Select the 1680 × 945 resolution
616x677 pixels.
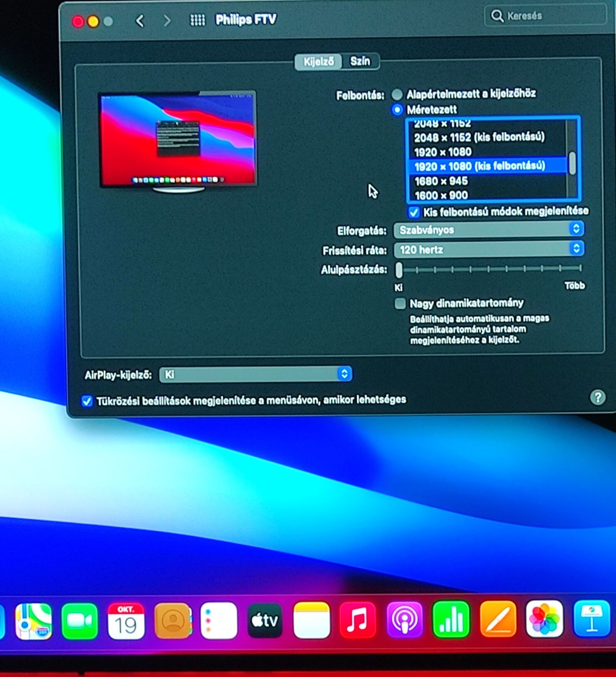[441, 181]
